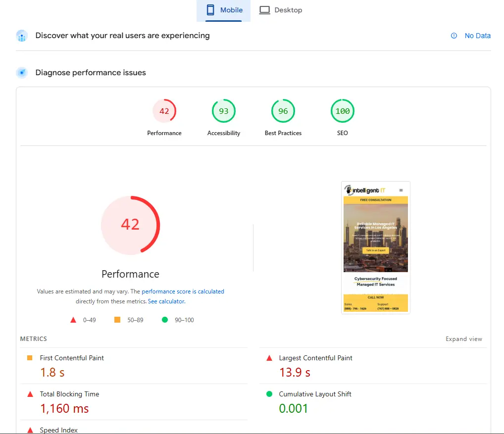Click the diagnose performance issues icon
Image resolution: width=504 pixels, height=434 pixels.
(x=22, y=73)
